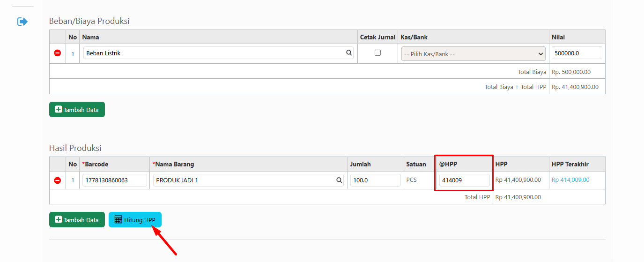
Task: Click the Hasil Produksi heading
Action: pos(75,148)
